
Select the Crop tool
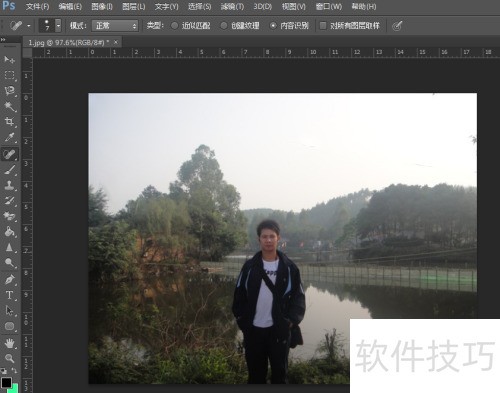[x=9, y=122]
